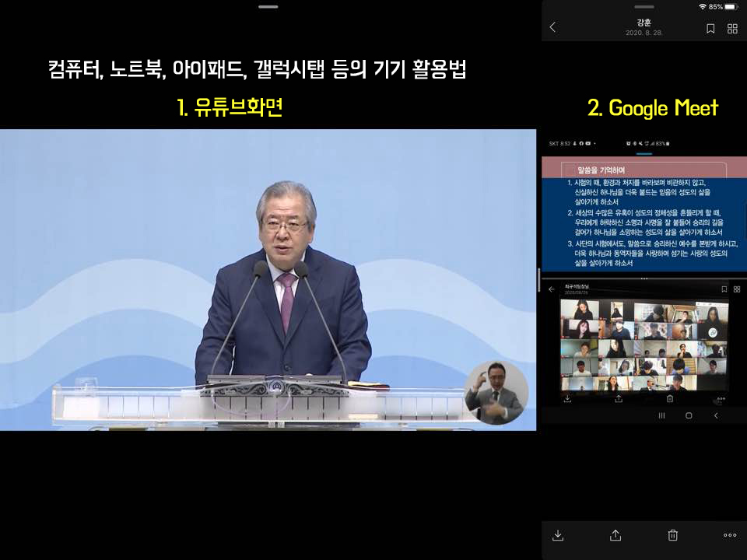The height and width of the screenshot is (560, 747).
Task: Tap the Google Meet participants grid image
Action: 644,345
